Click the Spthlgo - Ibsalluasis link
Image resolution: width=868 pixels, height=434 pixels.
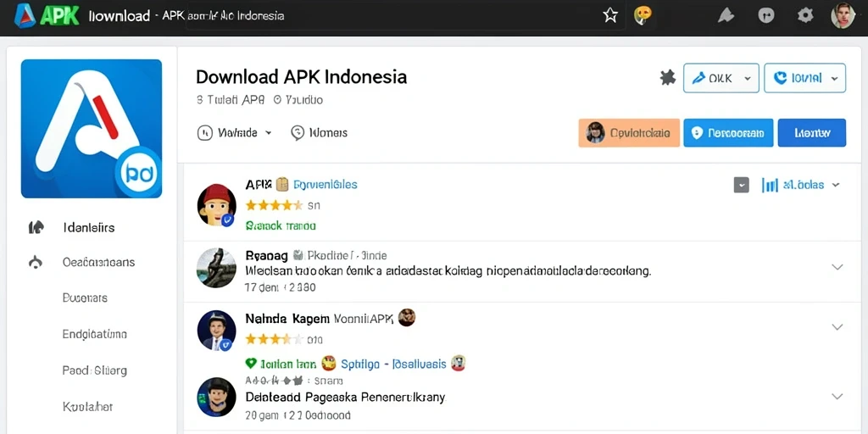[393, 364]
